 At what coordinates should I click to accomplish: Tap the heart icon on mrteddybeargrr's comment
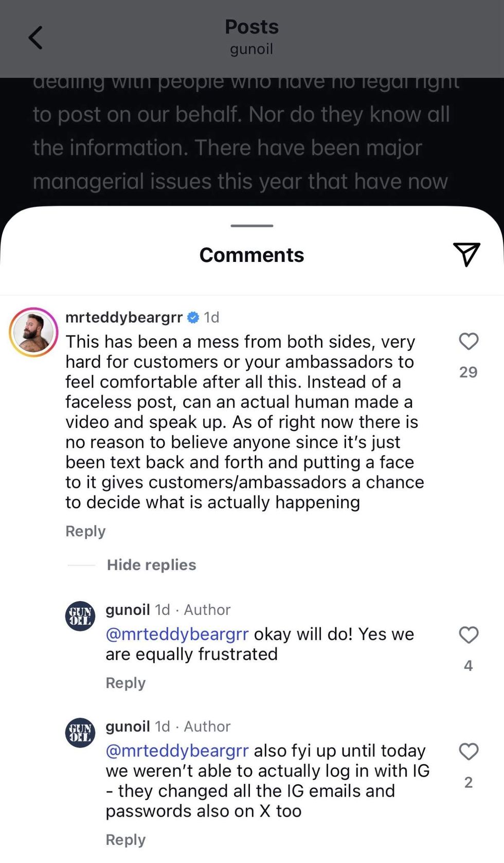[x=469, y=341]
